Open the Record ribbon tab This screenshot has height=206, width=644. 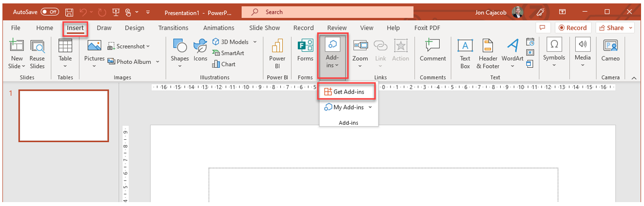click(x=303, y=28)
